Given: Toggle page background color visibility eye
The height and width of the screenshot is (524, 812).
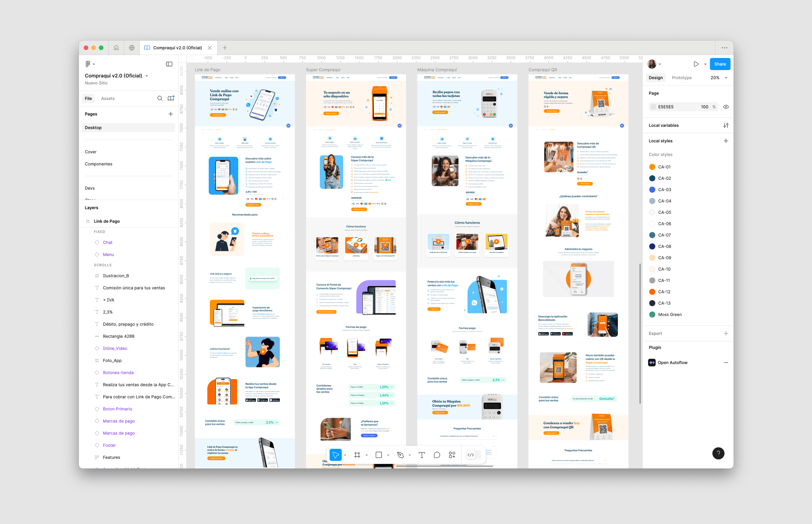Looking at the screenshot, I should click(726, 107).
